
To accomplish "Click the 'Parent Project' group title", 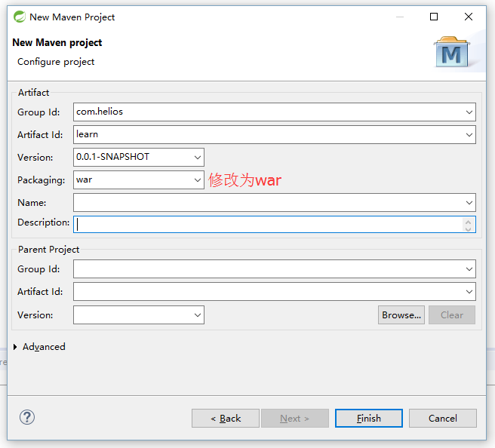I will (x=48, y=250).
